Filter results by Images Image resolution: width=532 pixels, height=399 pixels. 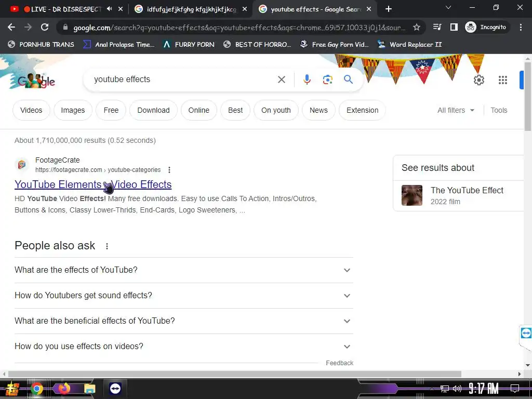(73, 110)
